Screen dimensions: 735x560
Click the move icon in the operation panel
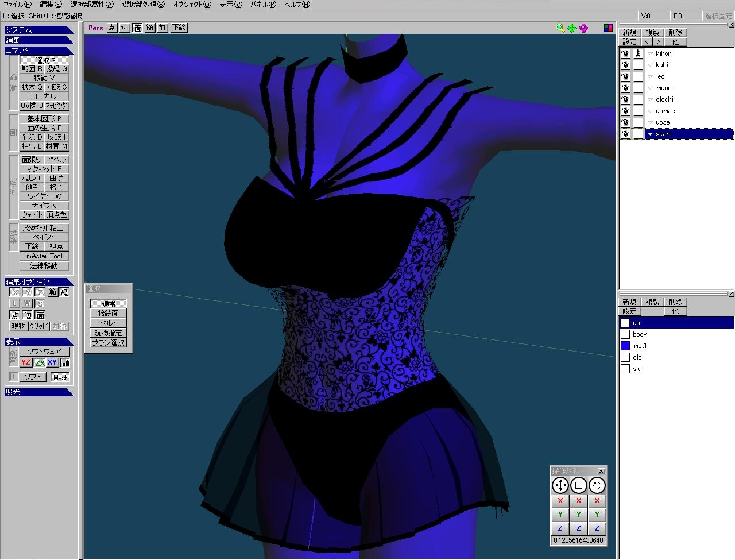[x=560, y=486]
